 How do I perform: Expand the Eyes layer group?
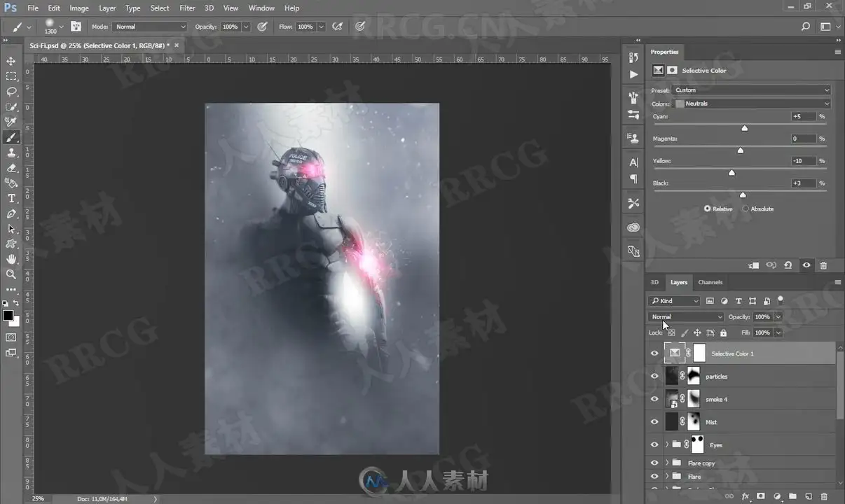pos(666,444)
